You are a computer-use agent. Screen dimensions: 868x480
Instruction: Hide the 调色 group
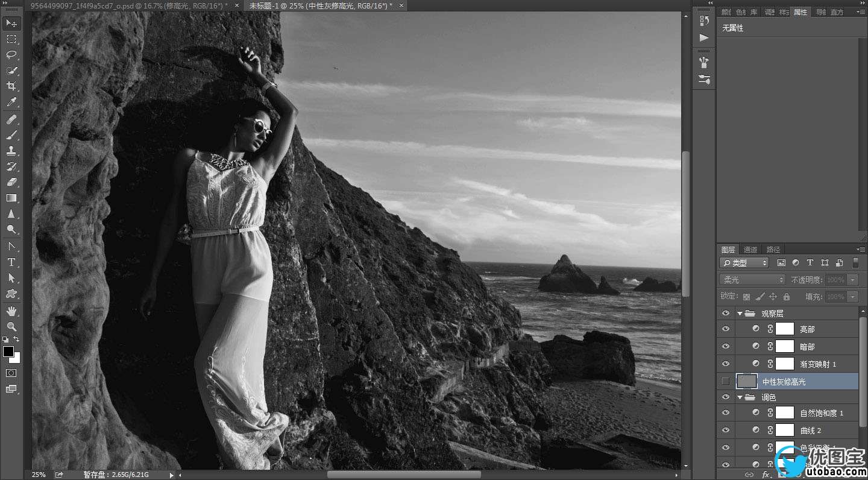tap(725, 397)
